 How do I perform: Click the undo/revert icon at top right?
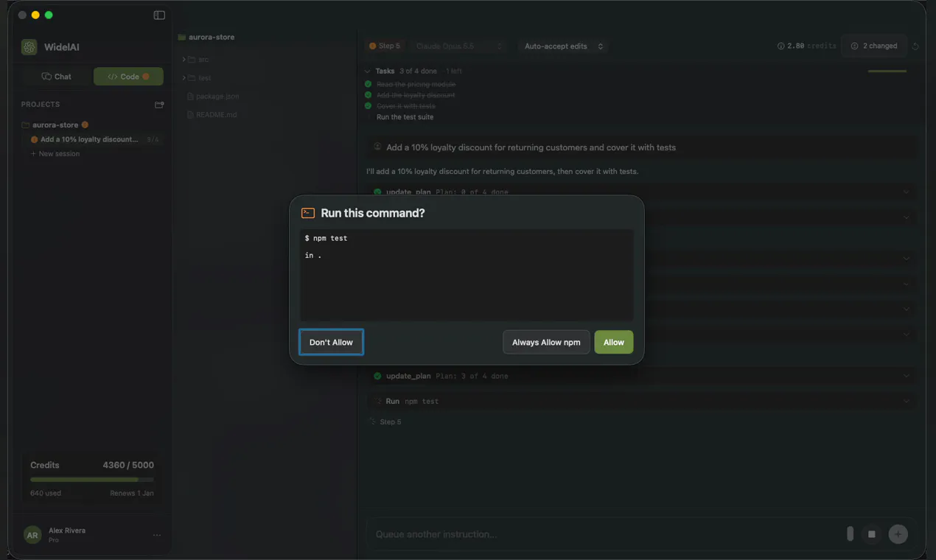coord(915,46)
